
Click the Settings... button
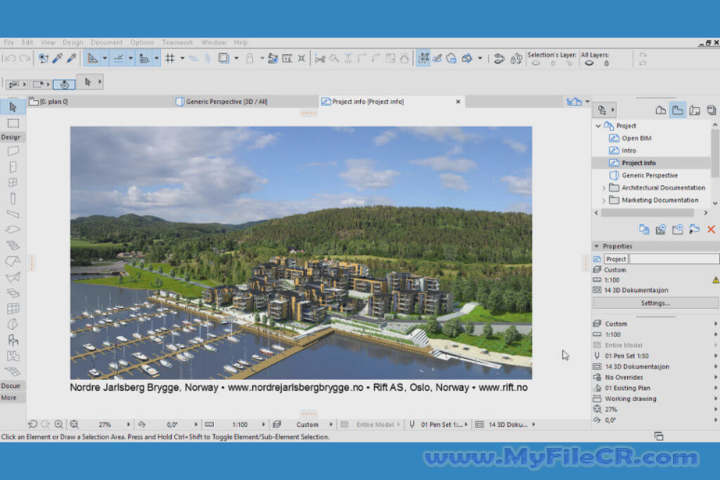pos(655,303)
